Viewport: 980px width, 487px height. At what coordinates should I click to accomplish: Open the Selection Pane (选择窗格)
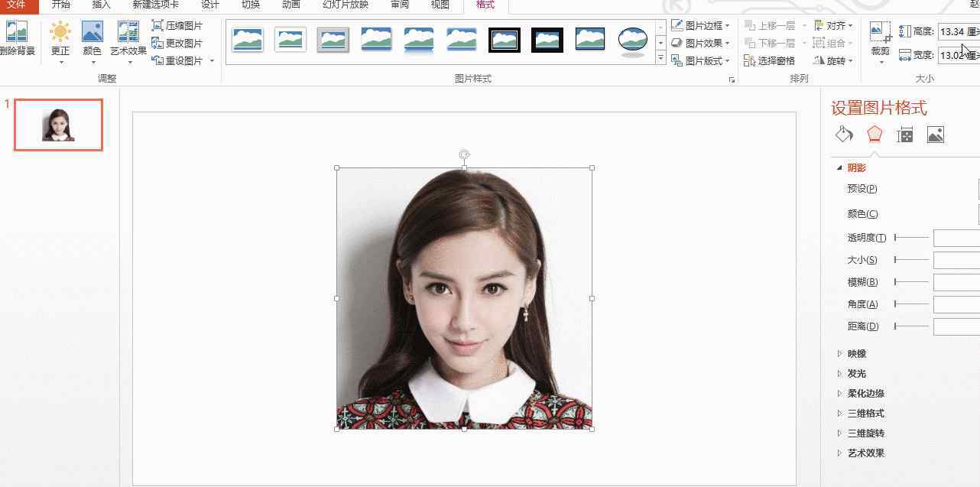coord(770,60)
